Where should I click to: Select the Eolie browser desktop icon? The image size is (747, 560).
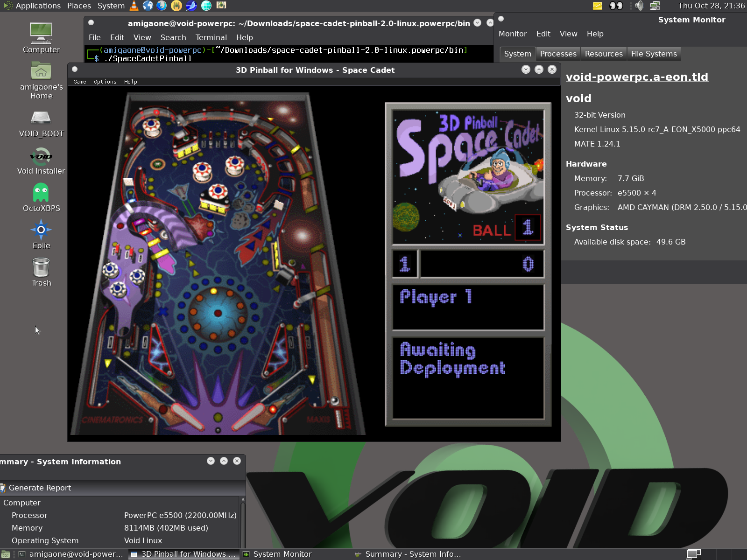(x=41, y=234)
